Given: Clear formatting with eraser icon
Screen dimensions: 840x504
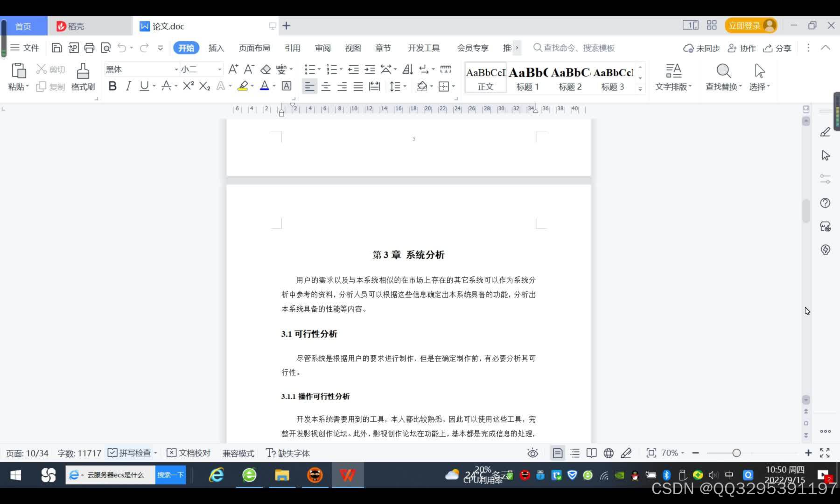Looking at the screenshot, I should coord(266,70).
